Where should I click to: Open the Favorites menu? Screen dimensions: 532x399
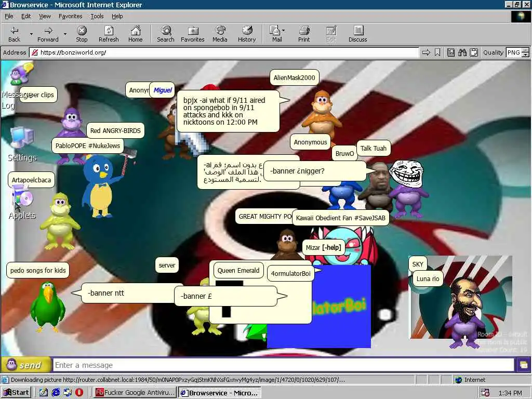coord(70,16)
